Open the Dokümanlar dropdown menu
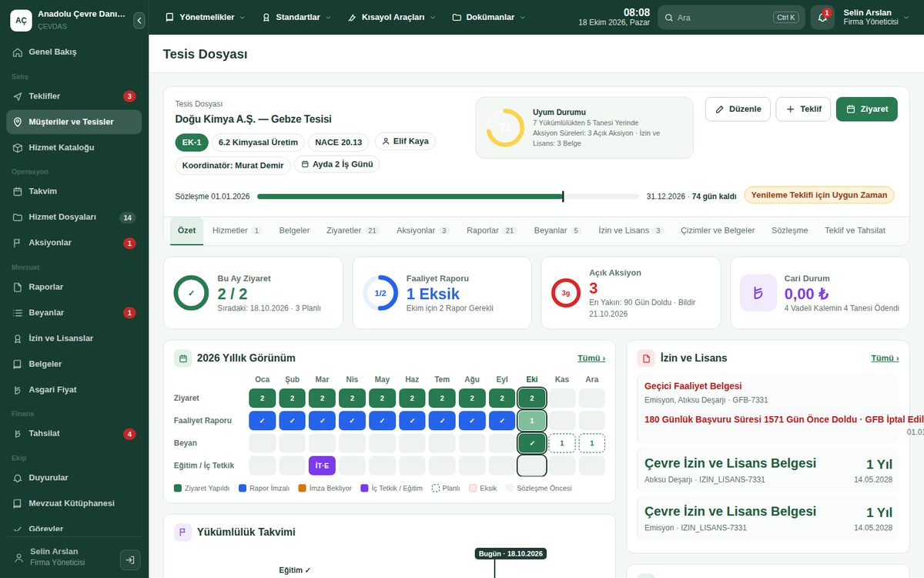 click(x=489, y=17)
